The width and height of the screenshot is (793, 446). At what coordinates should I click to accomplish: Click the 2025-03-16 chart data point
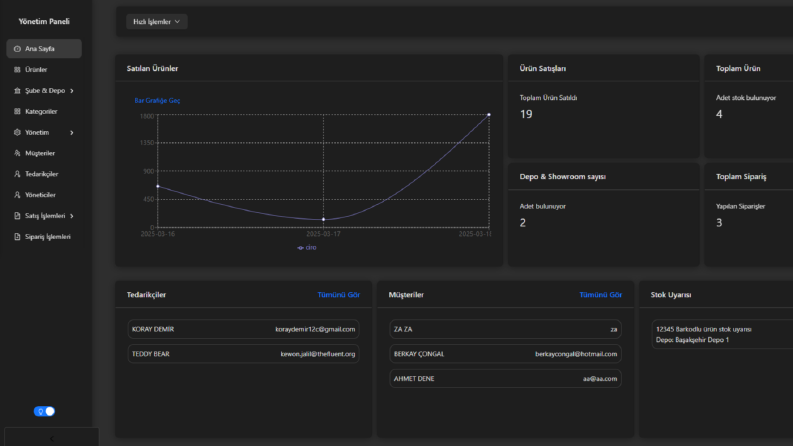point(158,186)
